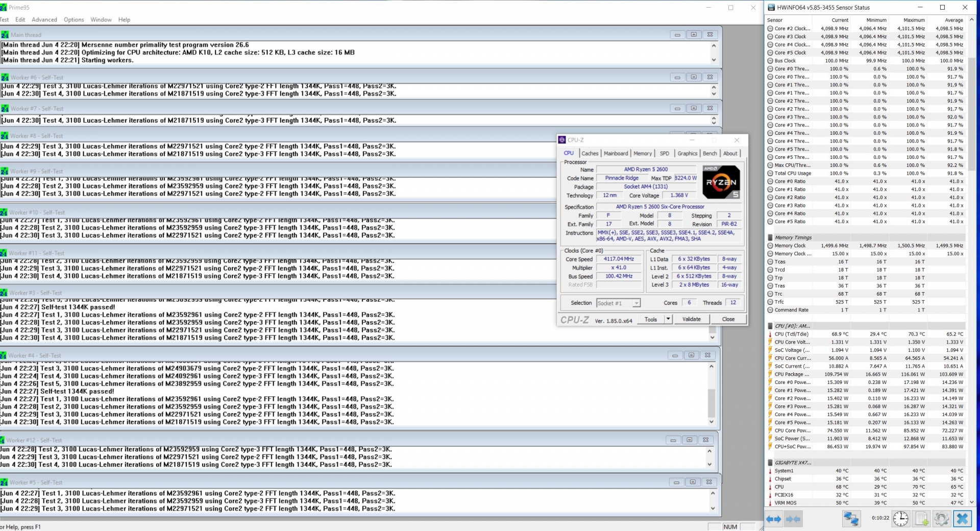Click the Worker #12 scroll-down arrow
This screenshot has height=531, width=980.
709,464
